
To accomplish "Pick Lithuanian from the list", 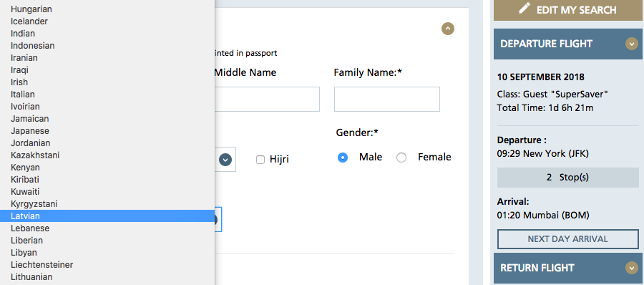I will pyautogui.click(x=107, y=277).
